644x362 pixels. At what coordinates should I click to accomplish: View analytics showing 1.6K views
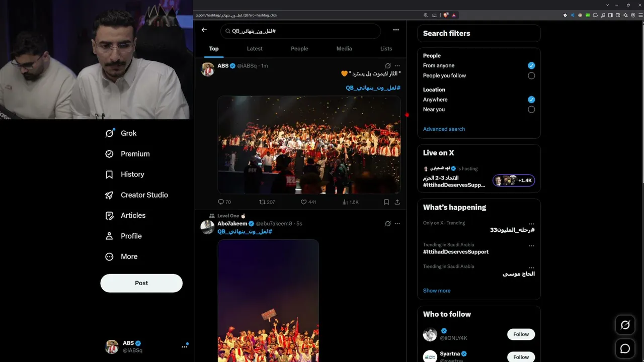pos(350,202)
